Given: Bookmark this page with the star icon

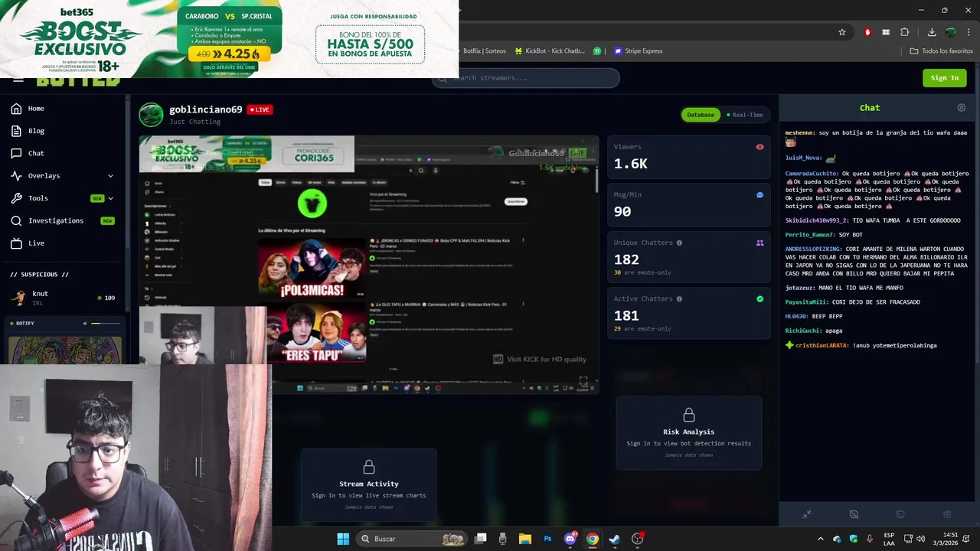Looking at the screenshot, I should coord(842,32).
